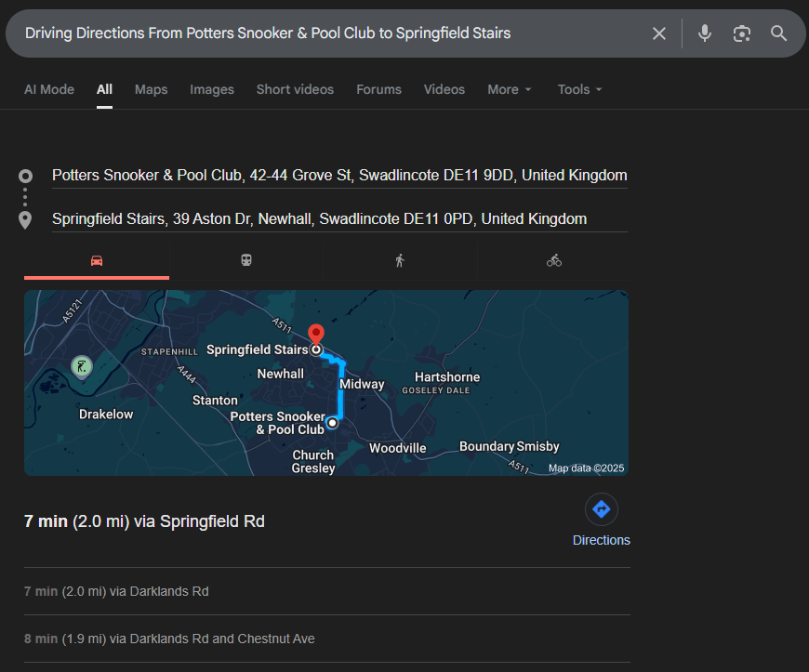Image resolution: width=809 pixels, height=672 pixels.
Task: Choose route via Darklands Rd and Chestnut Ave
Action: pyautogui.click(x=169, y=639)
